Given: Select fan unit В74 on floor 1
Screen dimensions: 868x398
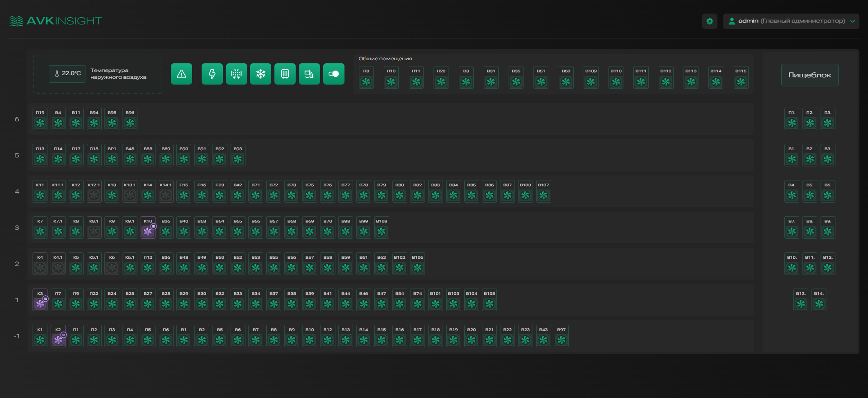Looking at the screenshot, I should coord(418,300).
